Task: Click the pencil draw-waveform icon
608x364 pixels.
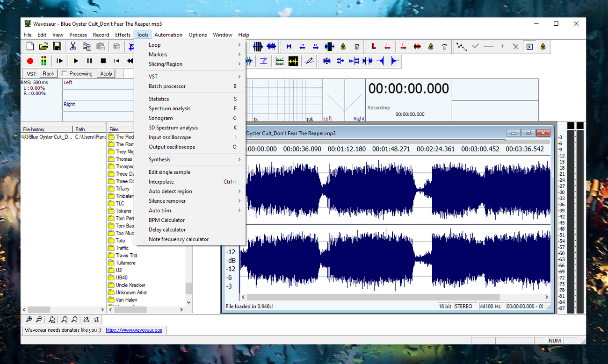Action: [x=309, y=61]
